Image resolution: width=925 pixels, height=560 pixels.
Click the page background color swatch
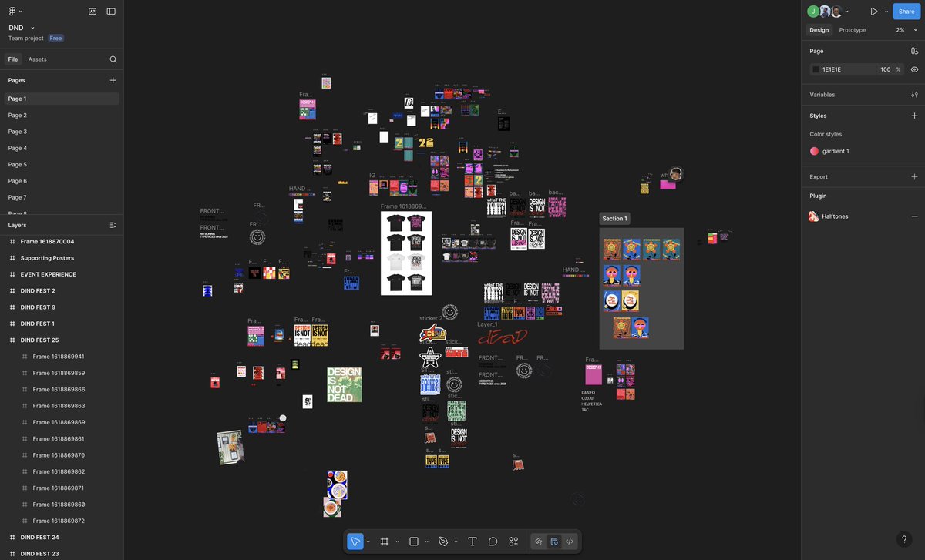(816, 69)
